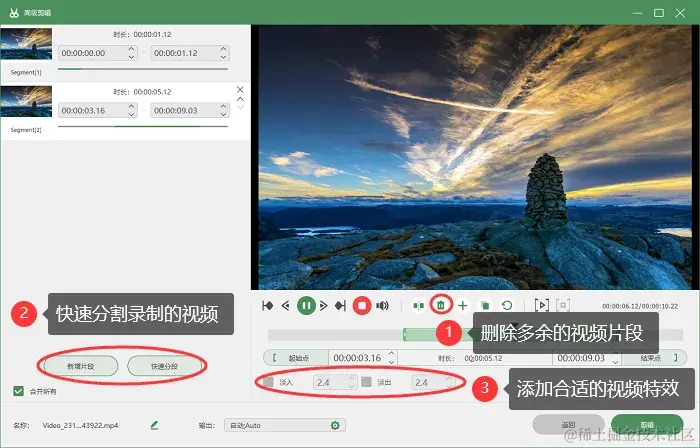Set end point with 结束点 button
This screenshot has width=700, height=448.
(654, 358)
